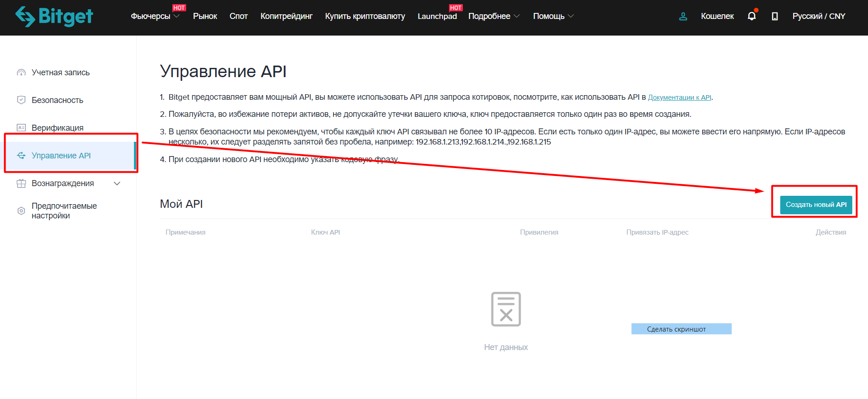Viewport: 868px width, 399px height.
Task: Select Вознаграждения in sidebar
Action: point(63,183)
